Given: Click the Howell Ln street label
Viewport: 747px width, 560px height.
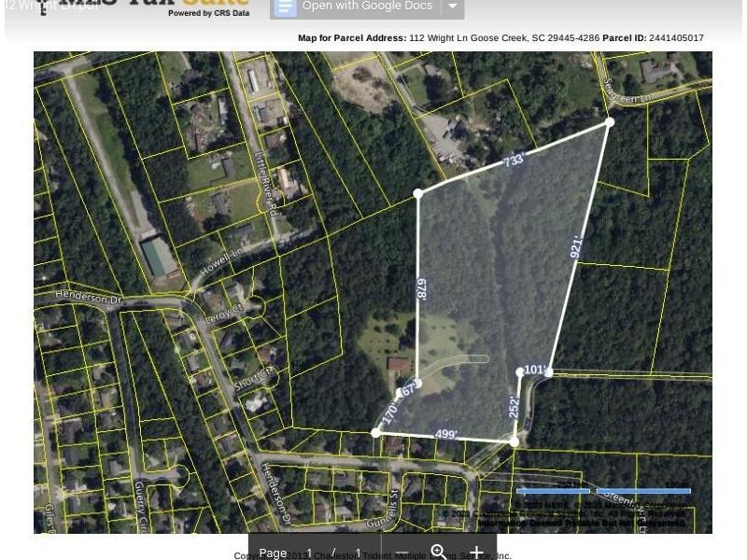Looking at the screenshot, I should click(222, 260).
